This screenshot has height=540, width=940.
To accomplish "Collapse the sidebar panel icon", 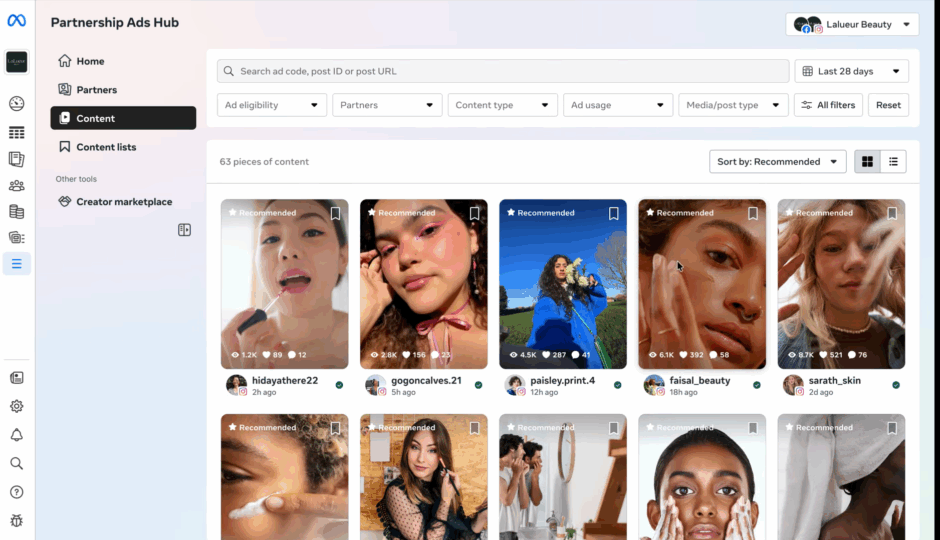I will point(184,230).
